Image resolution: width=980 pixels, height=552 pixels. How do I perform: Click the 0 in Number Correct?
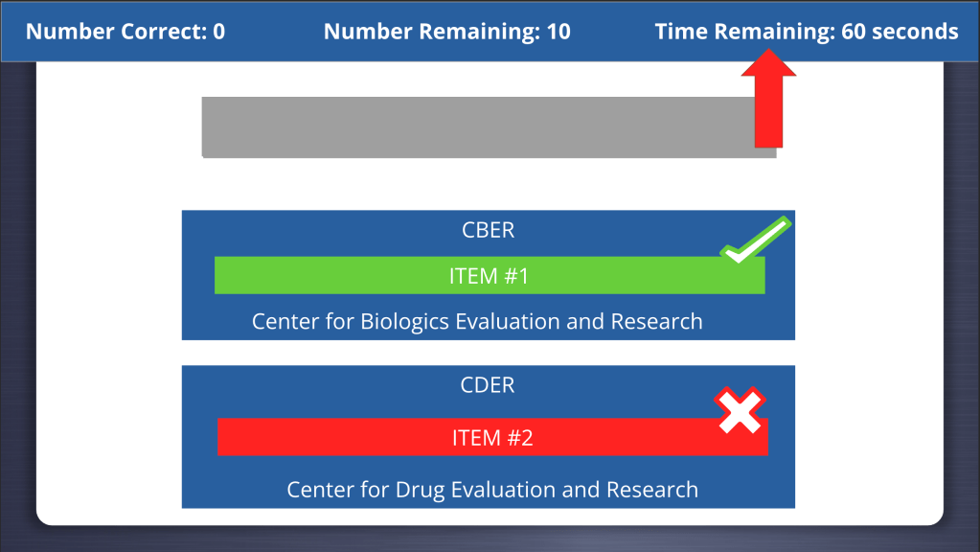point(219,32)
